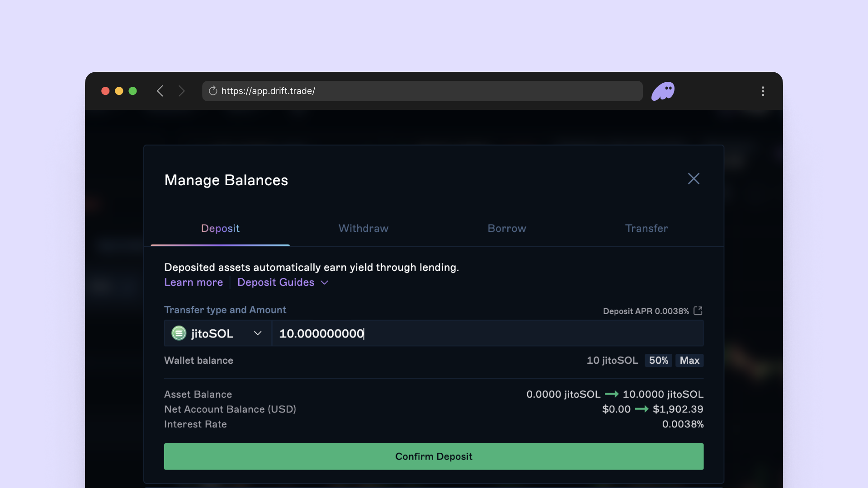Click the browser back arrow

160,91
